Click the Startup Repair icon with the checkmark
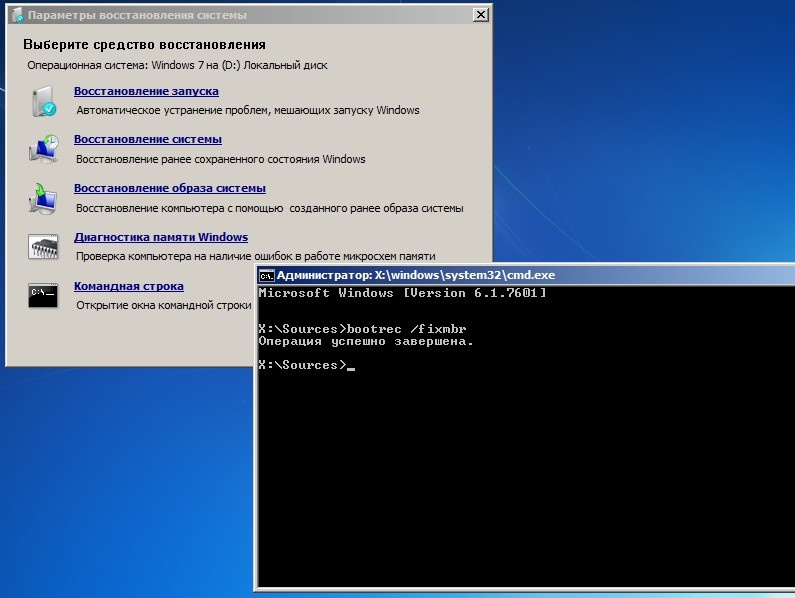 [44, 102]
